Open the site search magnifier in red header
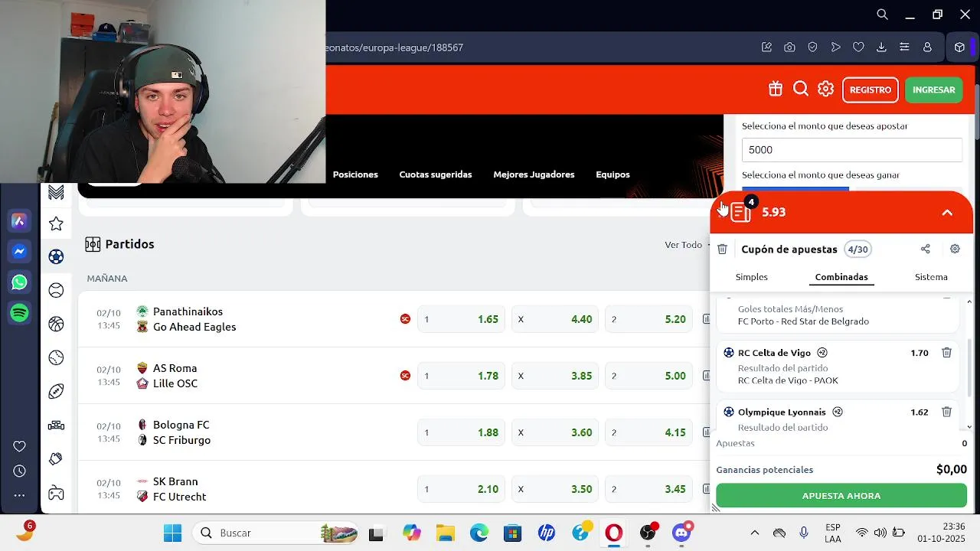This screenshot has height=551, width=980. [801, 89]
